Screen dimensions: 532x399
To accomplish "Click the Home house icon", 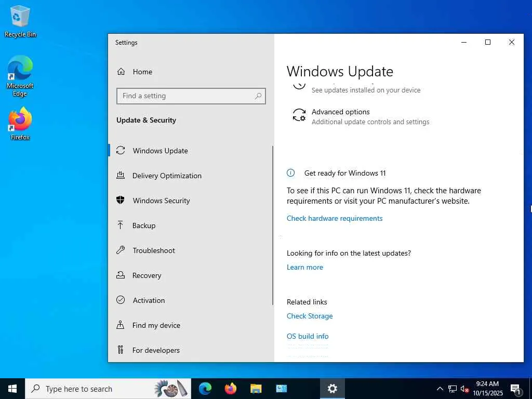I will (x=121, y=72).
